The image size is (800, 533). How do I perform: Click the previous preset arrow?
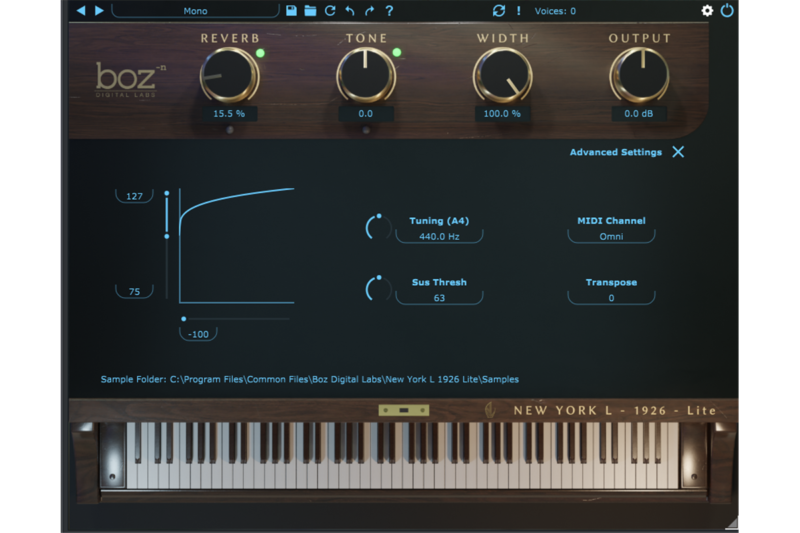(82, 11)
